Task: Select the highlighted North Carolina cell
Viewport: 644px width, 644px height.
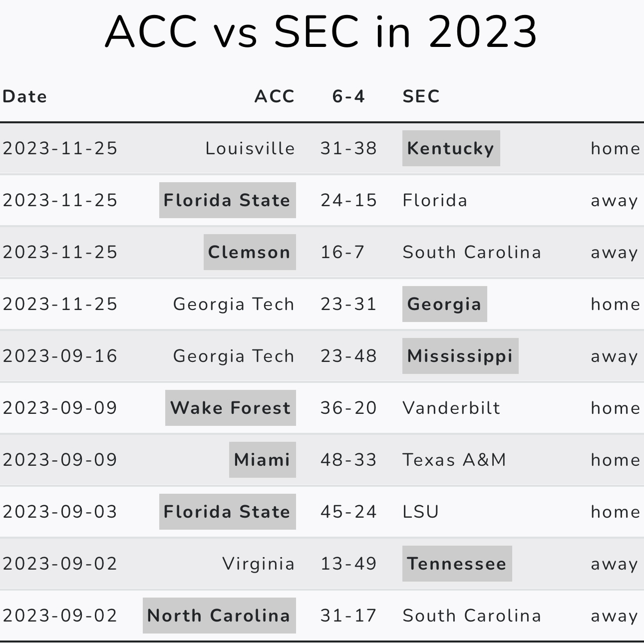Action: 219,616
